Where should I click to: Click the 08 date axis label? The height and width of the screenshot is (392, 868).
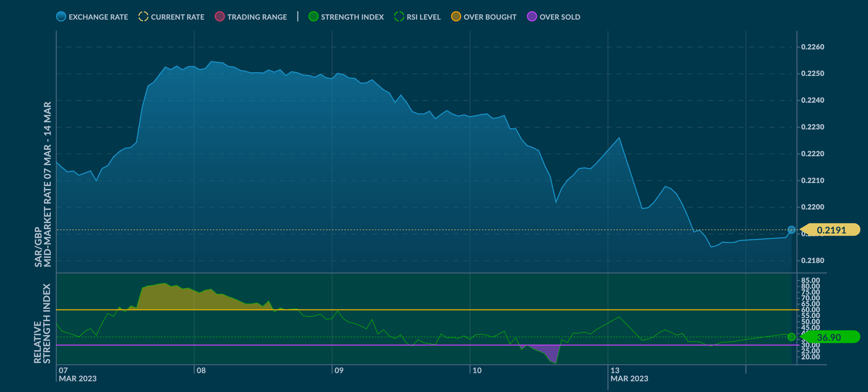coord(201,370)
